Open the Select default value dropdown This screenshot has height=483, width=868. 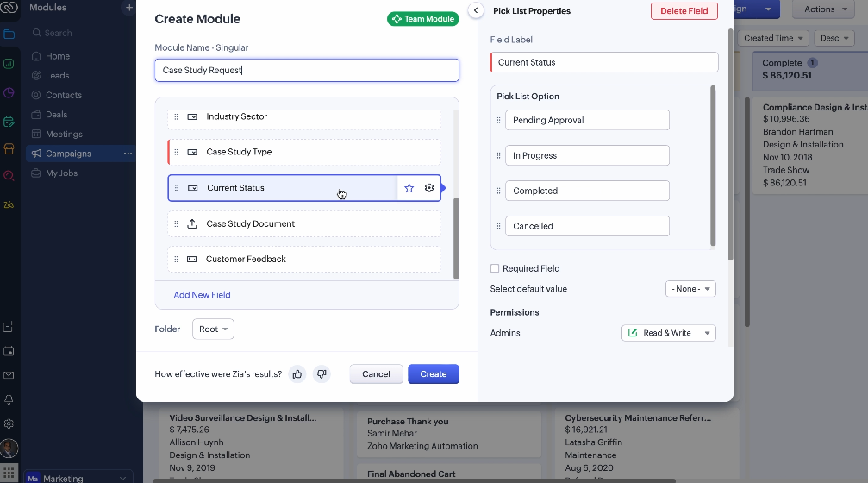[x=690, y=289]
